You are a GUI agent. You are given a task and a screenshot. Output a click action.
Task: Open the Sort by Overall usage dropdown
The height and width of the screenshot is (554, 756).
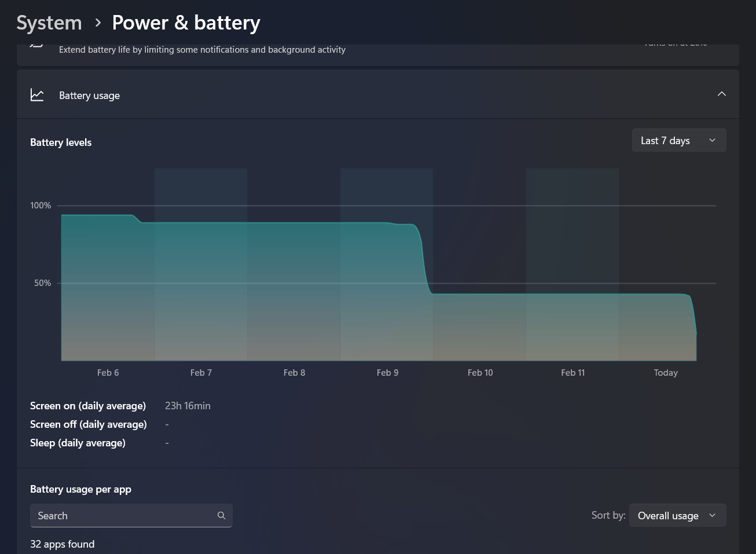point(677,515)
